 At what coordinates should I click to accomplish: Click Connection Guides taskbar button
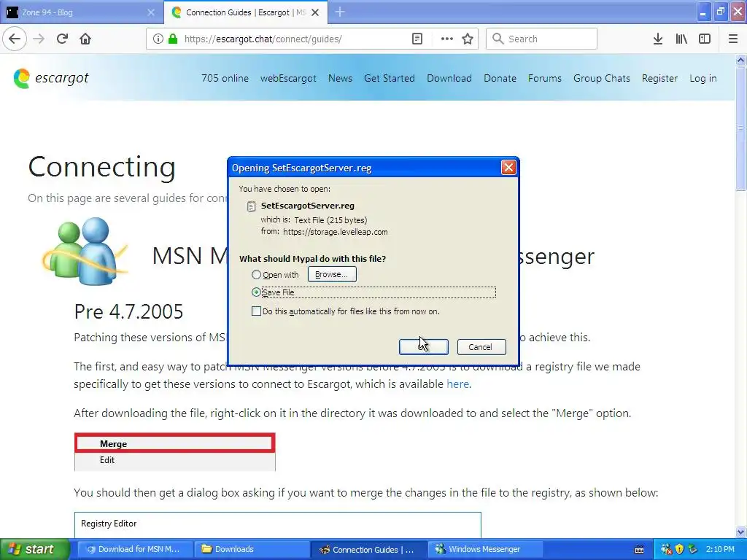click(x=368, y=549)
